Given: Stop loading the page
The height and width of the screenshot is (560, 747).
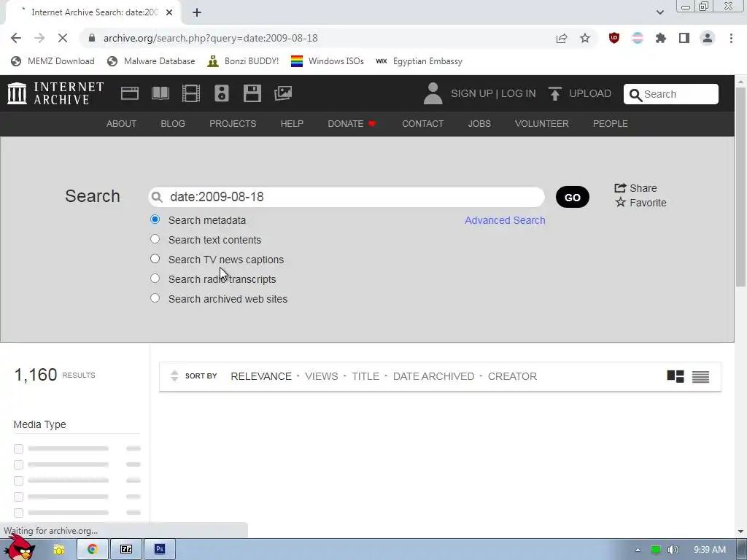Looking at the screenshot, I should point(63,38).
